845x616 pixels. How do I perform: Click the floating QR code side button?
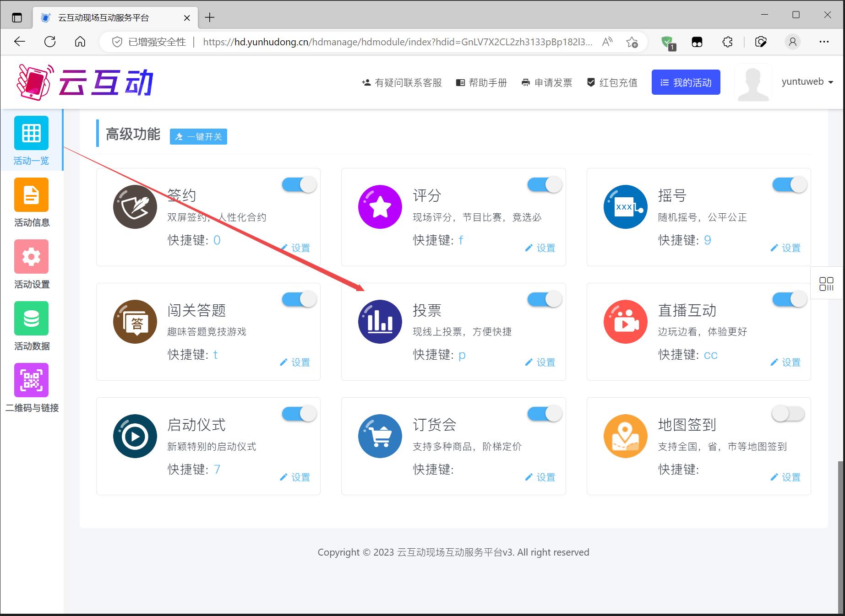(x=826, y=284)
